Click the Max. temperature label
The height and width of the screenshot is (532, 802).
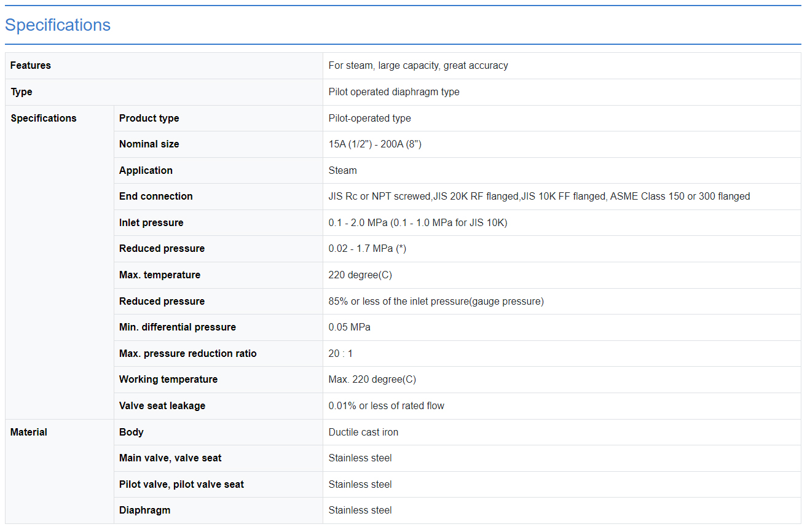coord(160,275)
